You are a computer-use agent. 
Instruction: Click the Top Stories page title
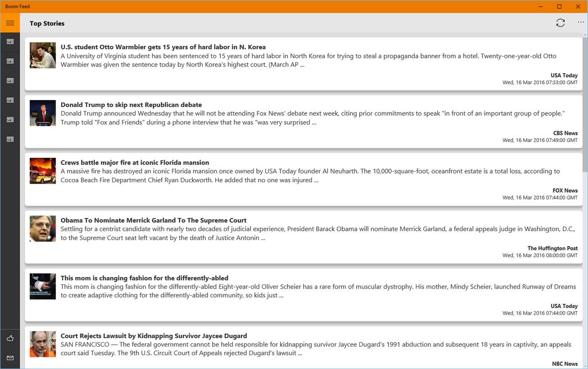click(x=47, y=23)
